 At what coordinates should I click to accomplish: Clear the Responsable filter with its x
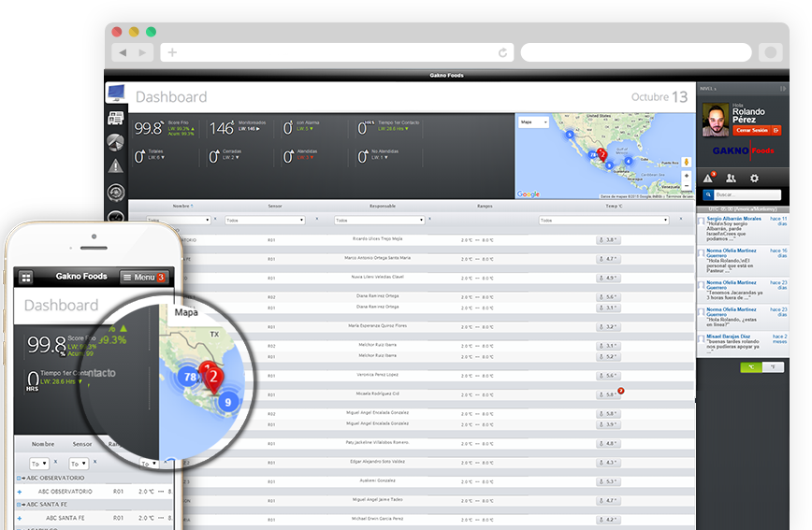pyautogui.click(x=429, y=219)
